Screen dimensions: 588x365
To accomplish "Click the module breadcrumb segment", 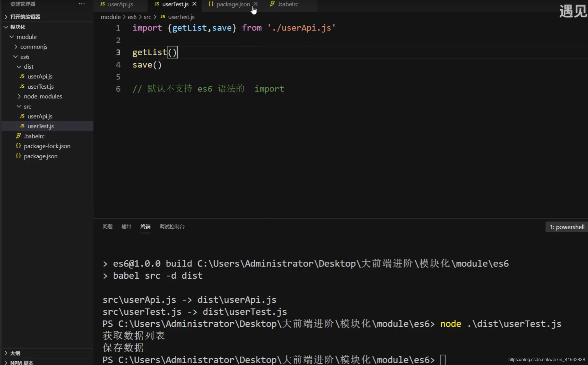I will [110, 17].
